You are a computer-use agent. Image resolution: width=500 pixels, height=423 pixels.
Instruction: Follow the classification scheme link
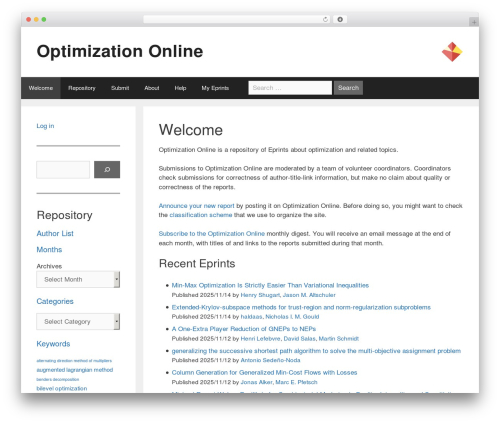coord(201,215)
